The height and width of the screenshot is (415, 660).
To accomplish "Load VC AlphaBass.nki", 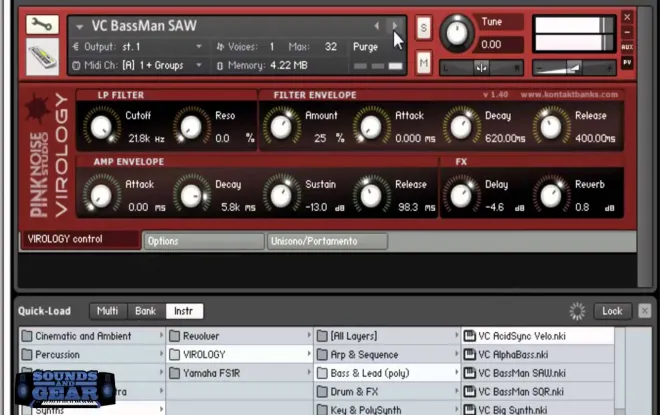I will click(x=538, y=354).
